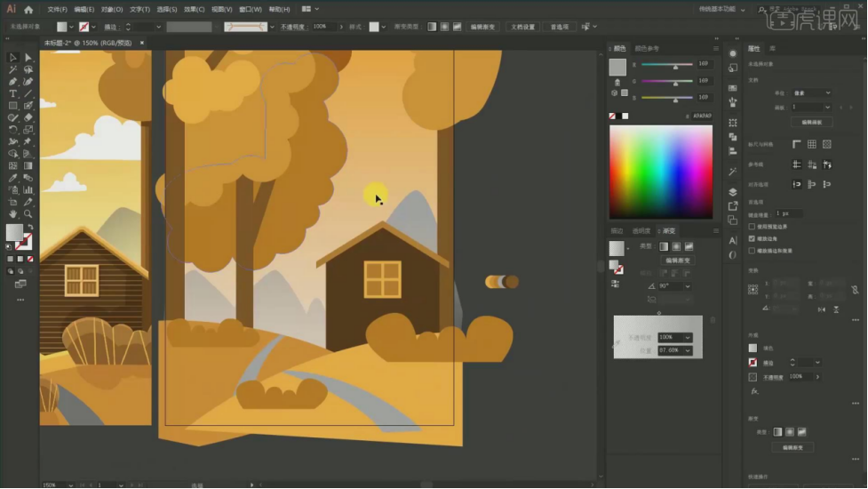Switch to the 透明度 panel tab
The image size is (868, 489).
point(641,231)
